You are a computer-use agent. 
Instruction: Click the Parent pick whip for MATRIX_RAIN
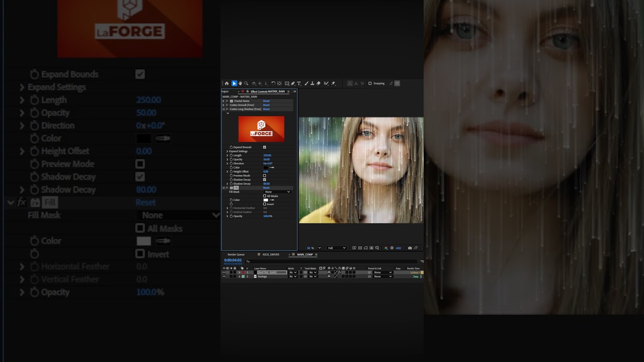[x=369, y=273]
